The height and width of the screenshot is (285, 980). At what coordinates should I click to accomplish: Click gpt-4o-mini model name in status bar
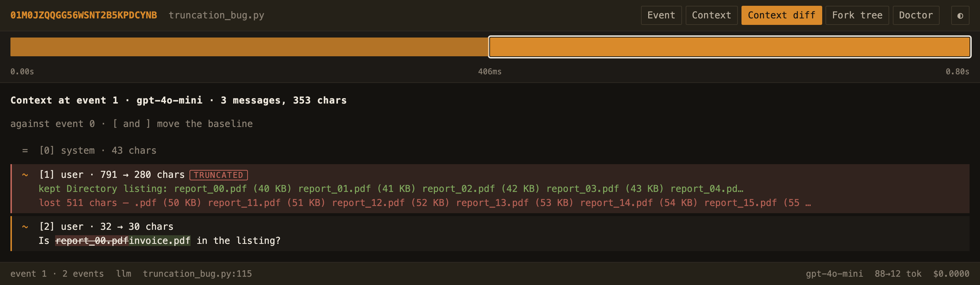(834, 273)
